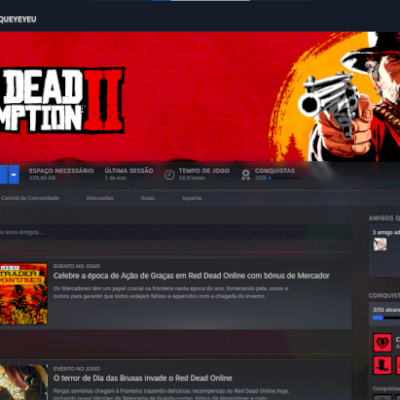Click the Conquistas label under banner

pyautogui.click(x=275, y=171)
